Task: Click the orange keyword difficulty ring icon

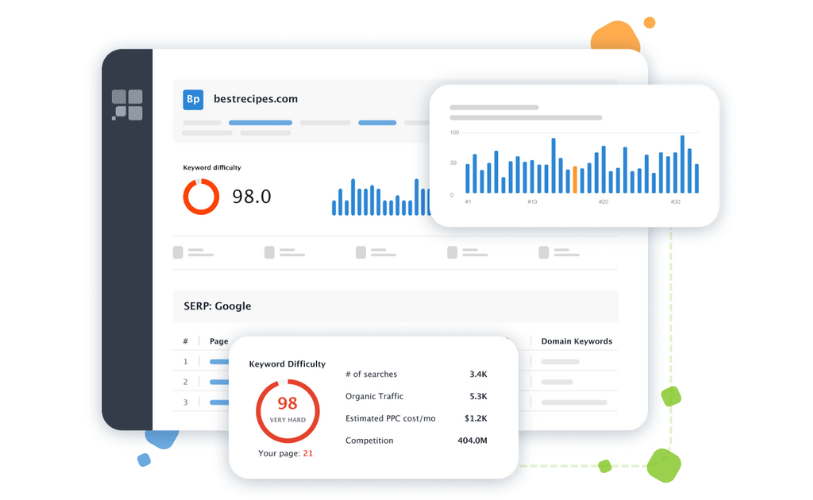Action: pos(201,197)
